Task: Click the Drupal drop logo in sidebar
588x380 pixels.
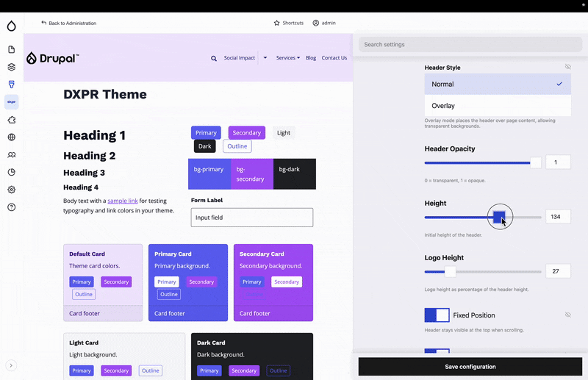Action: coord(12,26)
